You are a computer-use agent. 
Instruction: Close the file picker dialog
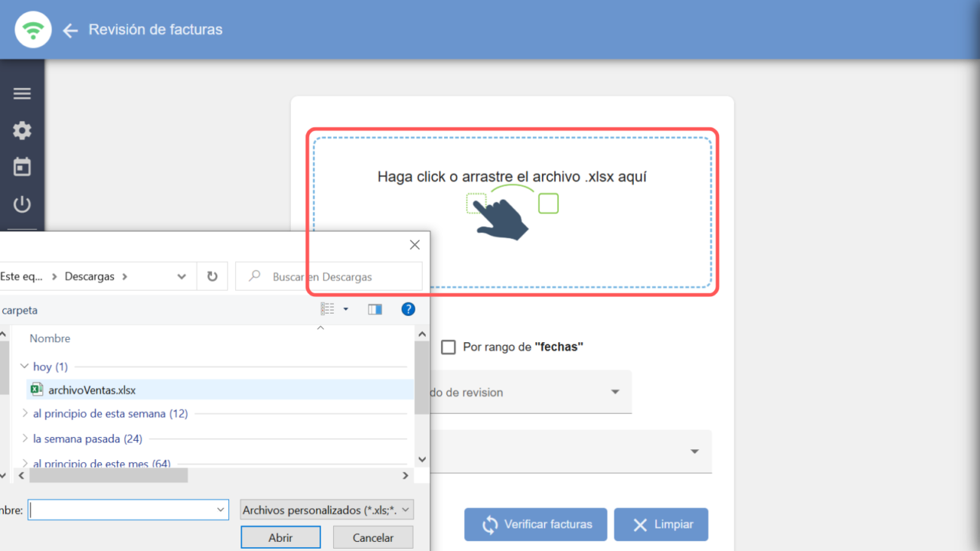(x=415, y=245)
